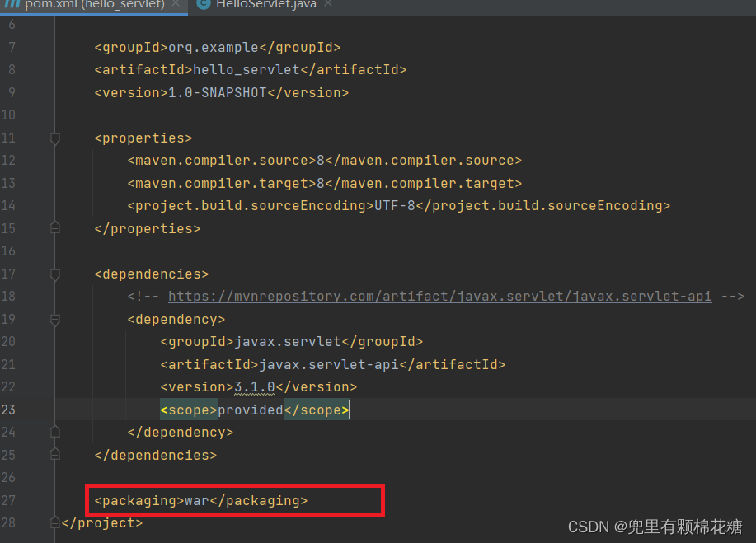This screenshot has height=543, width=756.
Task: Click the version 3.1.0 value
Action: tap(255, 387)
